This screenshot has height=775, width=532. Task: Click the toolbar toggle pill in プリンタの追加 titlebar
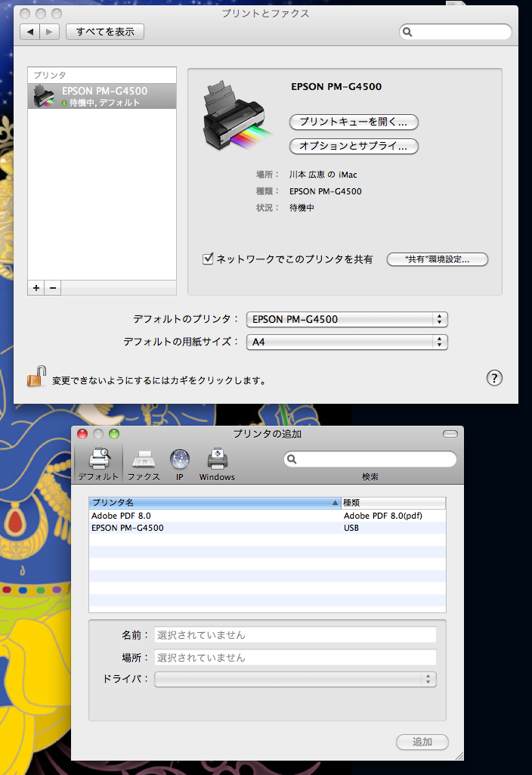point(450,434)
